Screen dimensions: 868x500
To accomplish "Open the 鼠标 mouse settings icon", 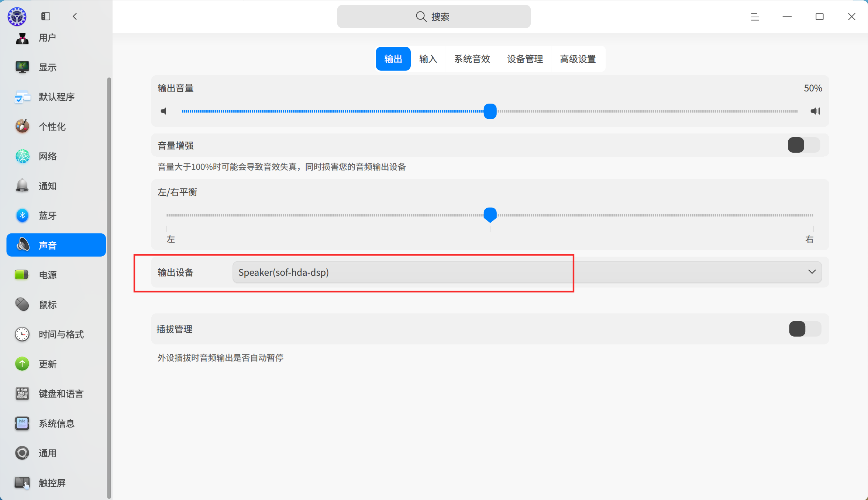I will pyautogui.click(x=22, y=305).
